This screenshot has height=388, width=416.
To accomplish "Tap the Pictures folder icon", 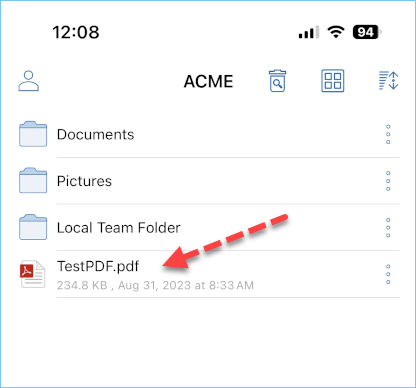I will click(33, 181).
